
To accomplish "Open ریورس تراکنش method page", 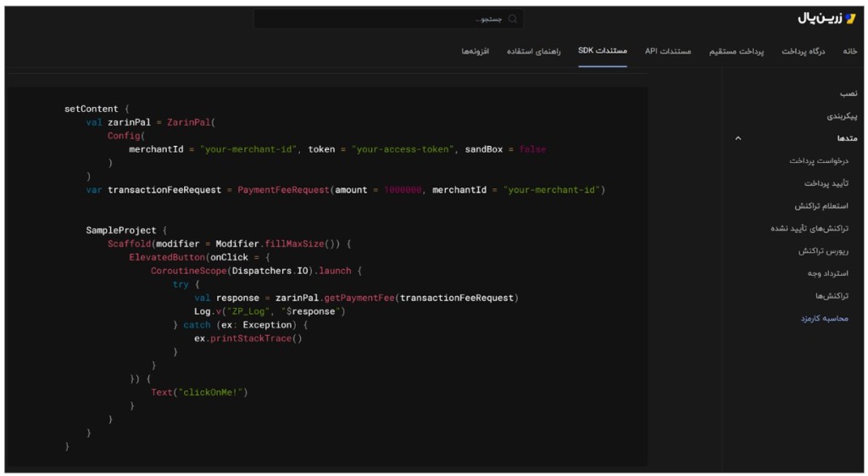I will (822, 250).
